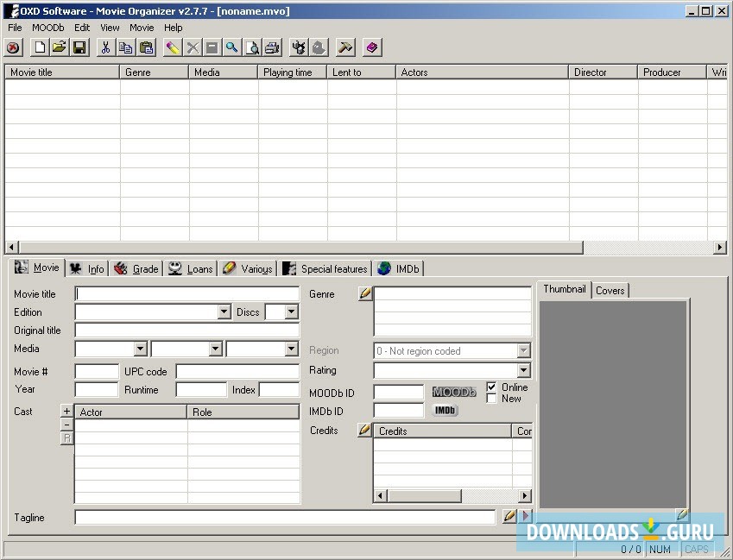Open the MOODb menu
This screenshot has height=560, width=733.
(x=47, y=27)
